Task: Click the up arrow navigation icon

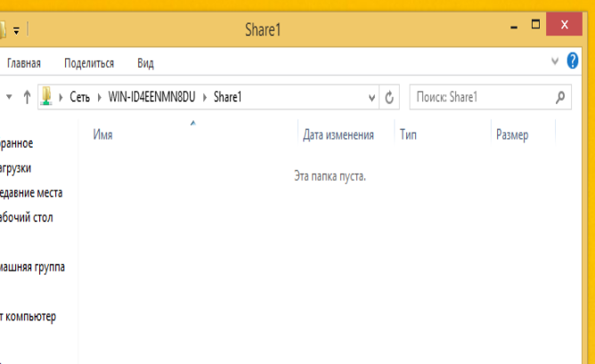Action: click(x=27, y=97)
